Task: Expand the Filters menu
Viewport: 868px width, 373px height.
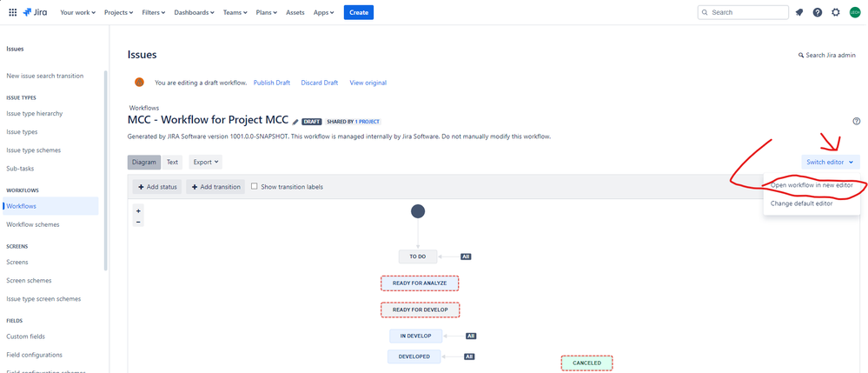Action: (153, 12)
